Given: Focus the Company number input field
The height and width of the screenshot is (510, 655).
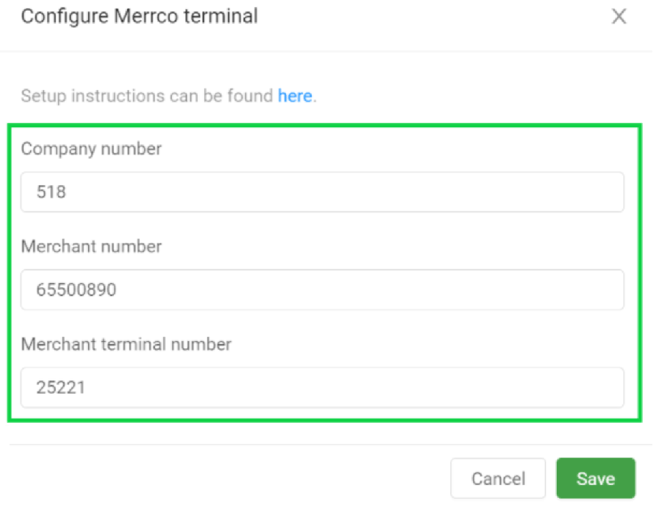Looking at the screenshot, I should (x=322, y=192).
